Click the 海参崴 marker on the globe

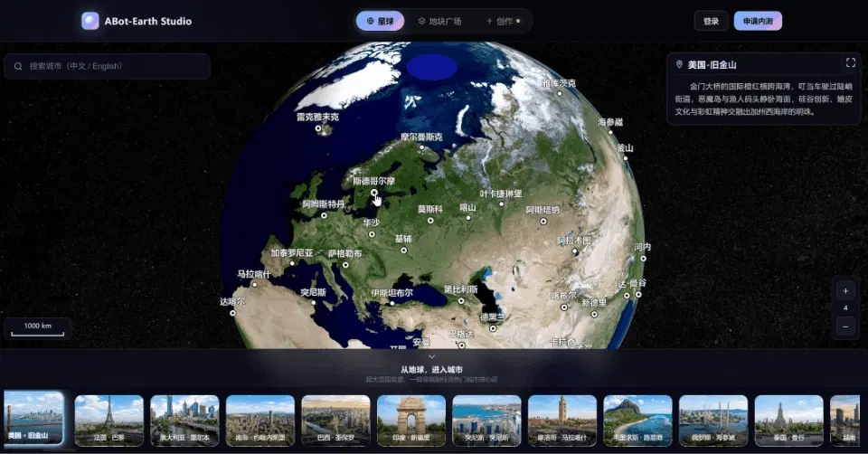[x=610, y=132]
